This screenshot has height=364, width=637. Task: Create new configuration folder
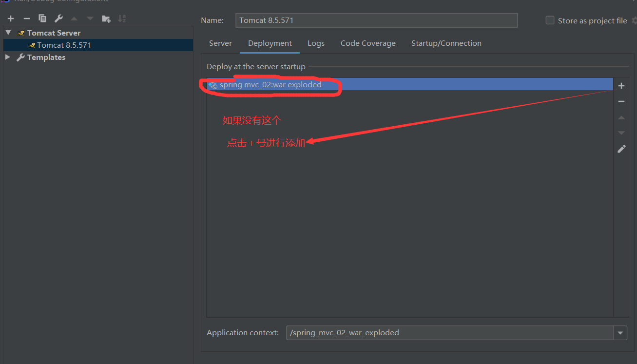point(106,19)
